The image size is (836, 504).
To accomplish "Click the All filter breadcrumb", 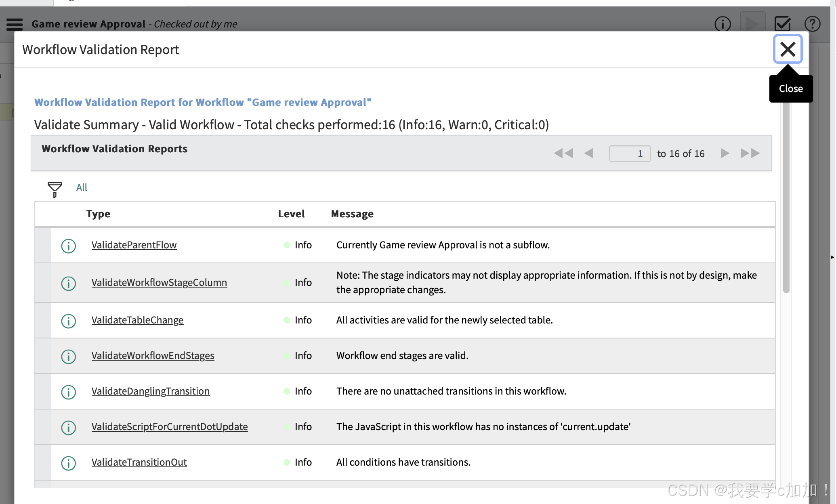I will click(x=82, y=187).
